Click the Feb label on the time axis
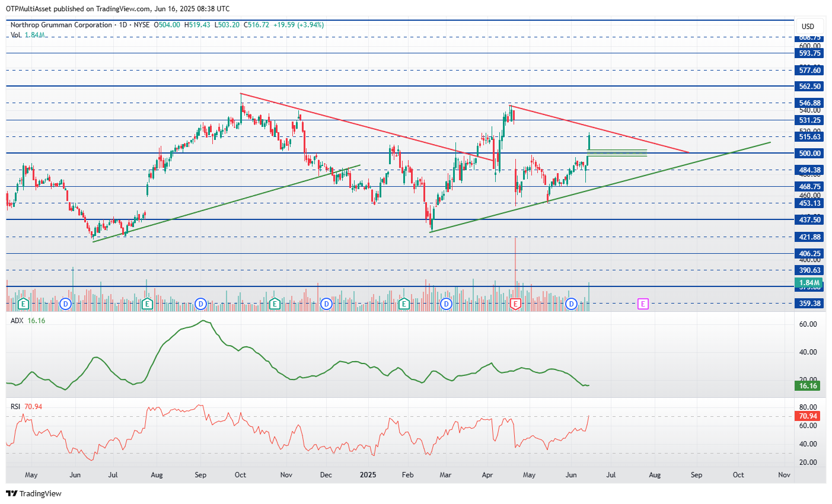The width and height of the screenshot is (832, 504). 407,475
